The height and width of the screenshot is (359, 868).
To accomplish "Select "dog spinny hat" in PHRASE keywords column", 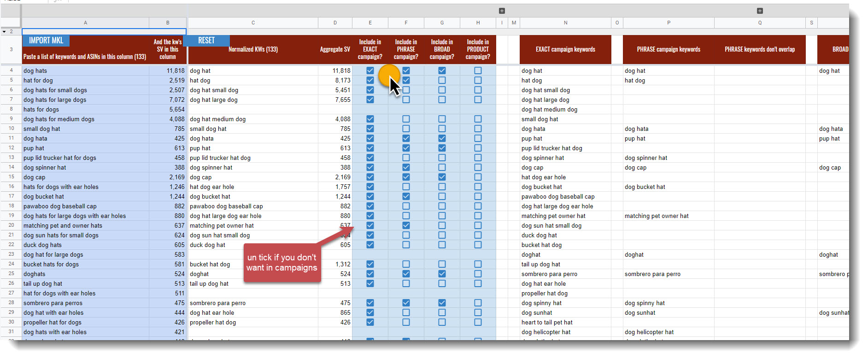I will [x=669, y=303].
